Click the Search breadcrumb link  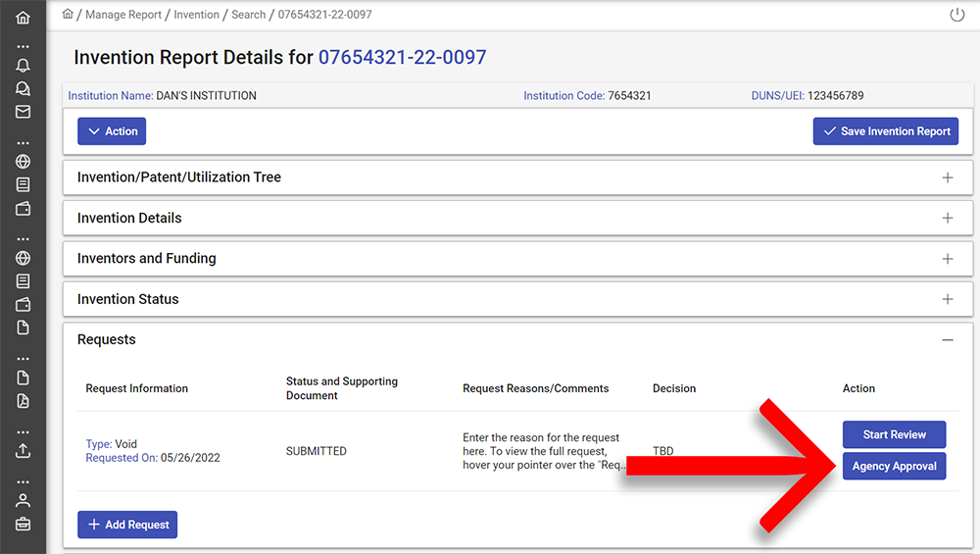pos(248,15)
